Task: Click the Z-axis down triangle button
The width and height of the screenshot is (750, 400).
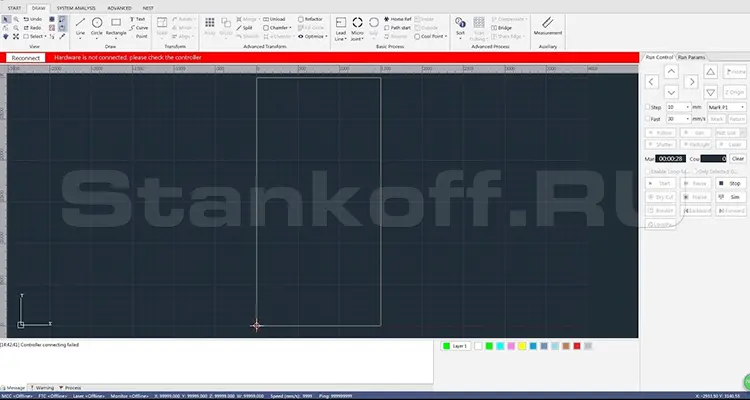Action: coord(710,92)
